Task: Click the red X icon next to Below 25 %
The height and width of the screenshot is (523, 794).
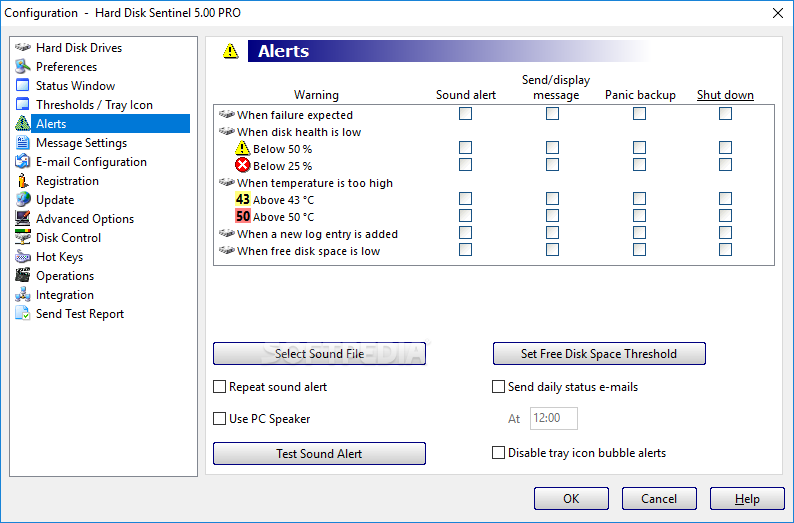Action: coord(243,165)
